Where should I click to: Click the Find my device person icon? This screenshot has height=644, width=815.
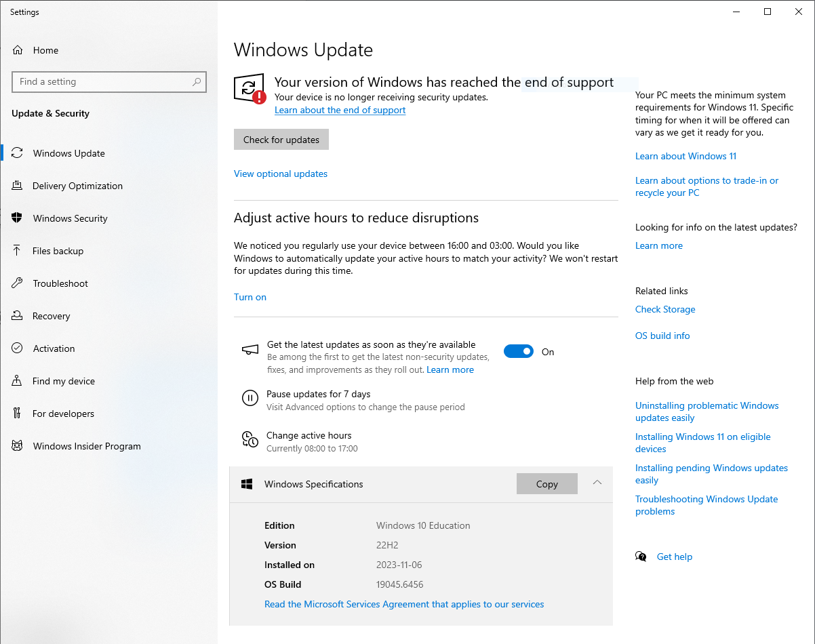[18, 381]
